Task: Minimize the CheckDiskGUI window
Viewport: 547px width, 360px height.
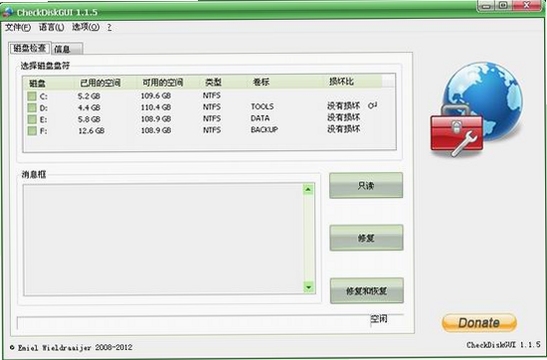Action: tap(486, 6)
